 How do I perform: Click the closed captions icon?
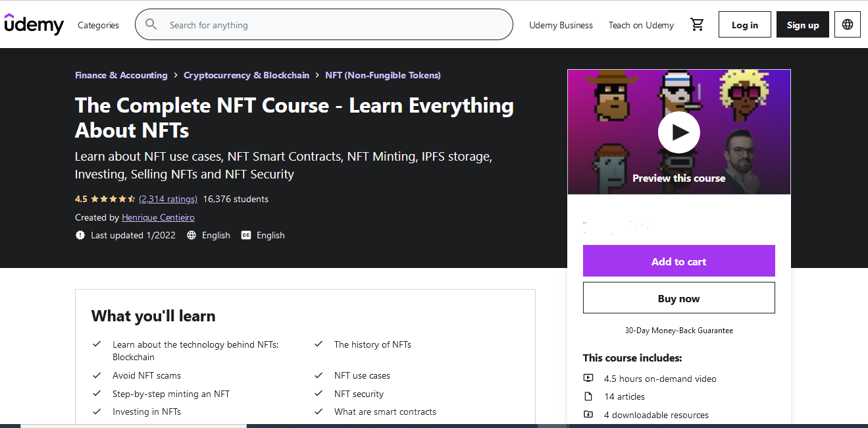tap(246, 235)
